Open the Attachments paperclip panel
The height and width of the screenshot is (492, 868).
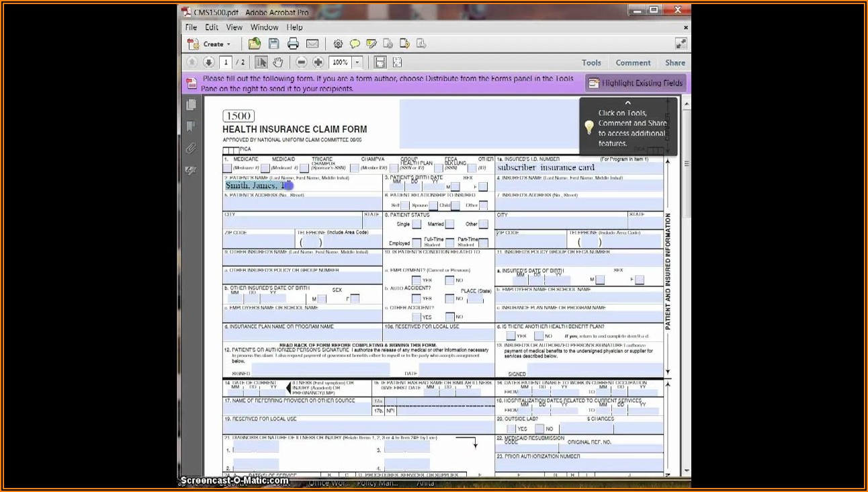pos(191,149)
